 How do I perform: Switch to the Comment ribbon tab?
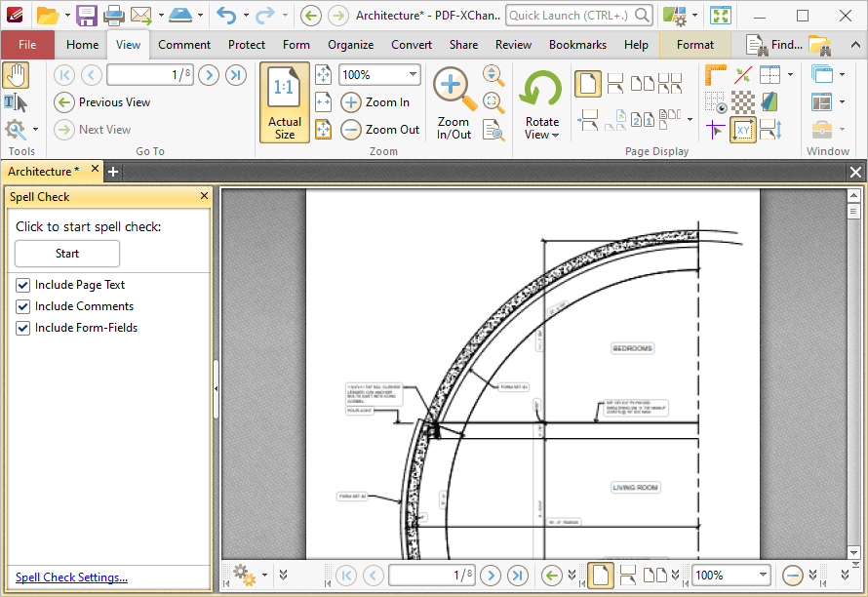point(184,45)
